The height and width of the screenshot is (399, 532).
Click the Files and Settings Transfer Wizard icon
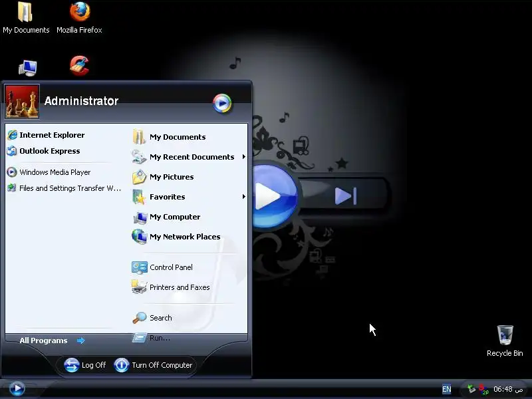coord(12,188)
